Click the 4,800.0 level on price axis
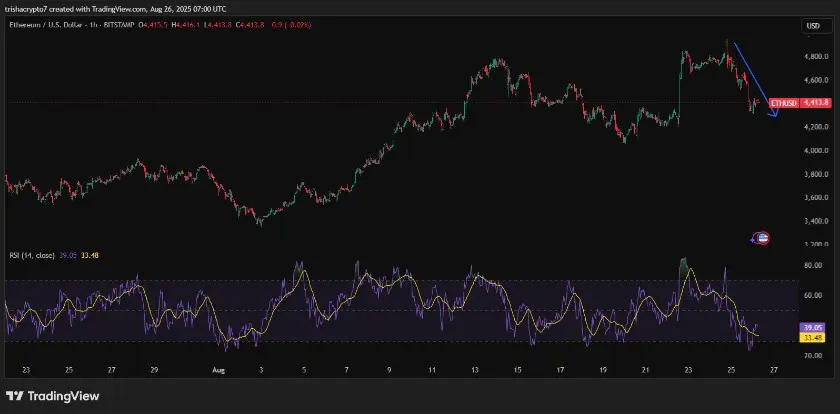 (815, 57)
